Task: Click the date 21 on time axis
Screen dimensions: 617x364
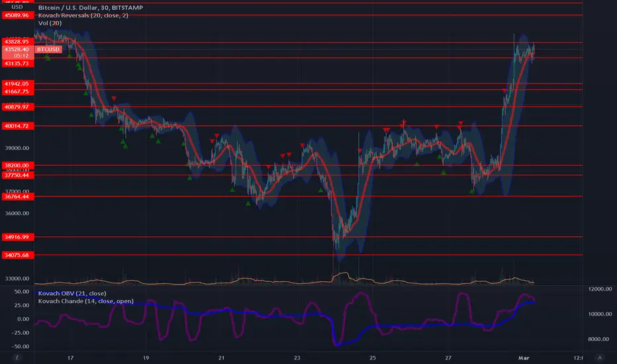Action: coord(222,357)
